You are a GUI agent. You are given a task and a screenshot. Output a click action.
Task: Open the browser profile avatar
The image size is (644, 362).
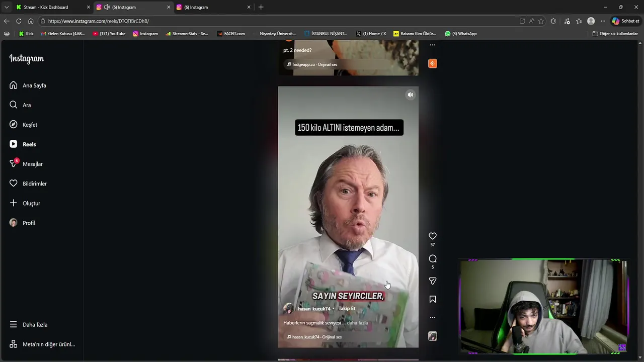tap(591, 21)
